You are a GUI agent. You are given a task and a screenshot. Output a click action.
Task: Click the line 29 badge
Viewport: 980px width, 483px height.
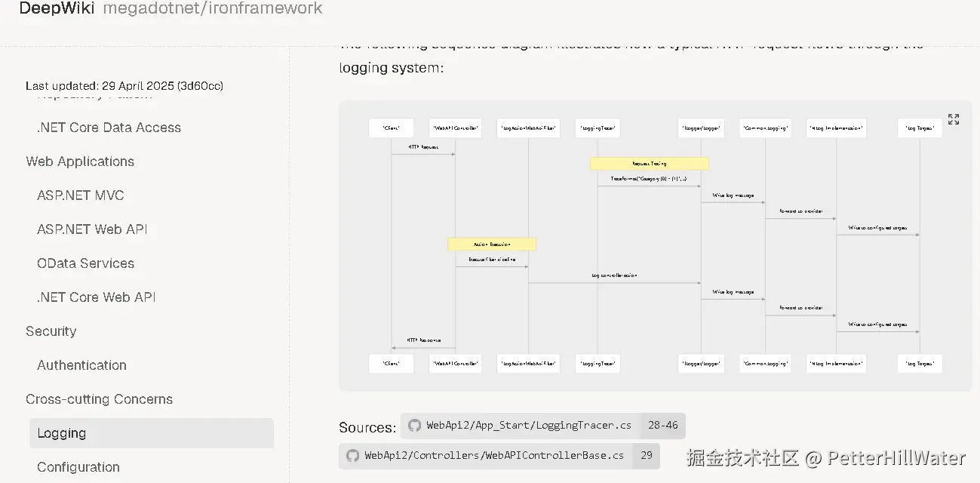click(647, 456)
